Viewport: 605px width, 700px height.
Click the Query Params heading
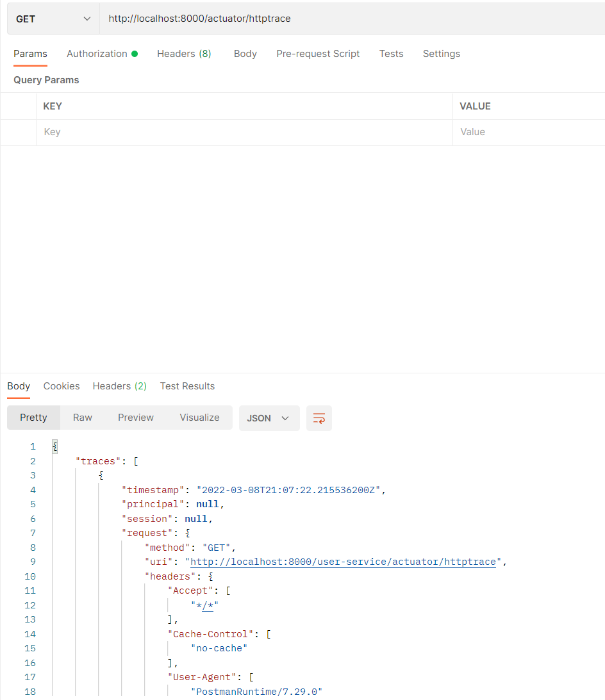click(x=46, y=80)
